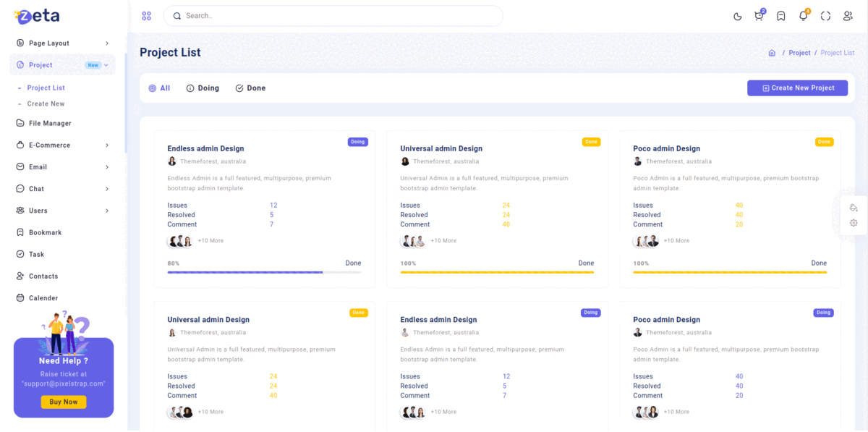The width and height of the screenshot is (868, 432).
Task: Click the home breadcrumb icon
Action: 772,53
